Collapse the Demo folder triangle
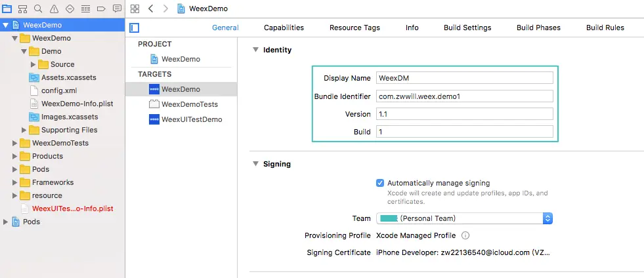Viewport: 644px width, 278px height. coord(24,51)
